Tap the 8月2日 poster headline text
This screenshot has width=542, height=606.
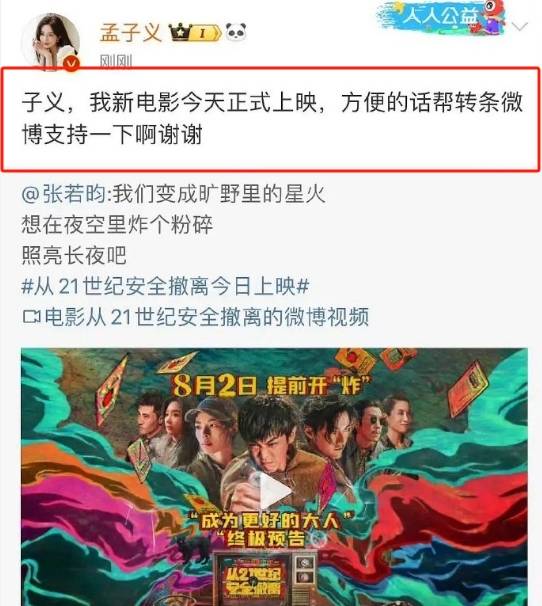click(215, 385)
